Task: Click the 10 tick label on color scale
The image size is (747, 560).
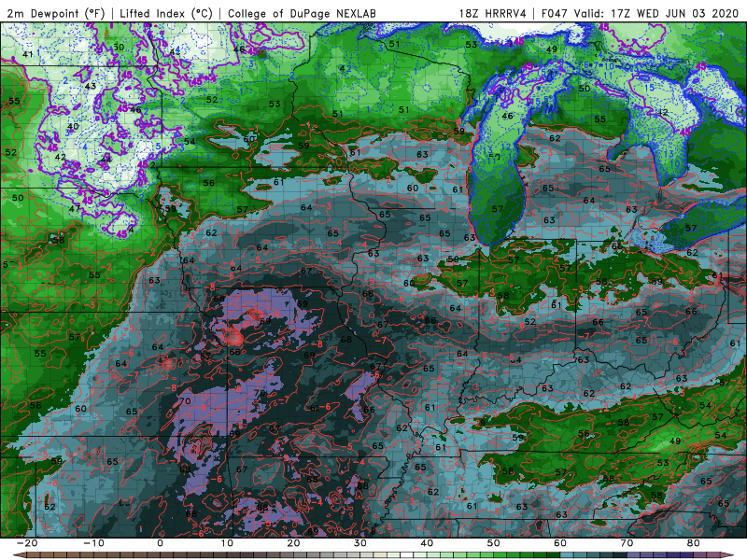Action: [227, 543]
